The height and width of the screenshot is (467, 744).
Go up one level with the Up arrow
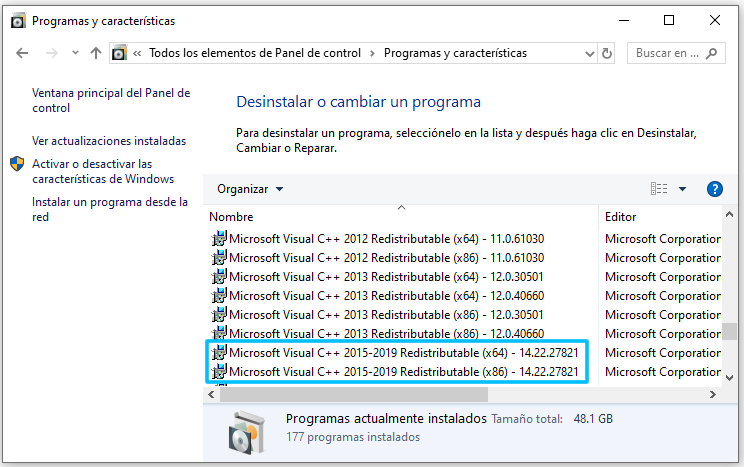coord(96,53)
